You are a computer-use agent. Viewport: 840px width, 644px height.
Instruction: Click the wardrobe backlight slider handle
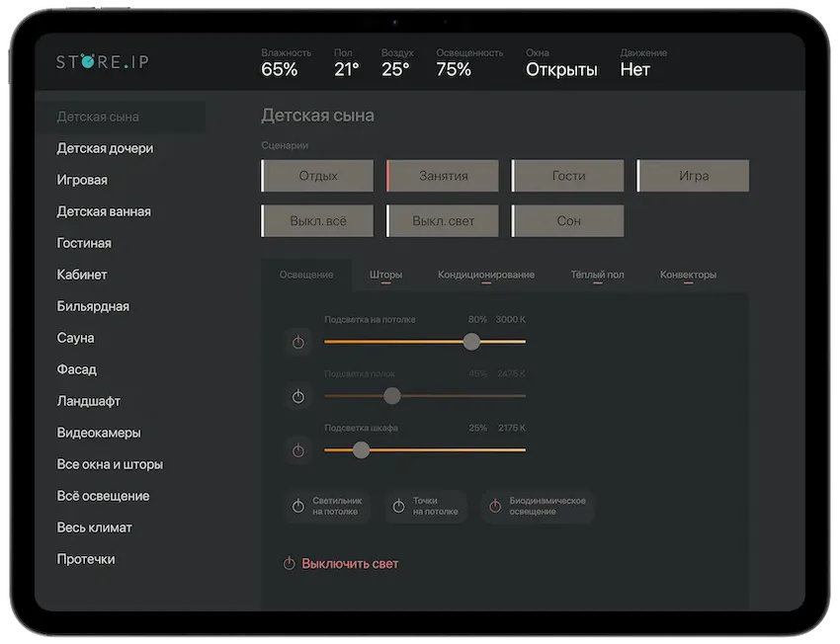coord(361,450)
